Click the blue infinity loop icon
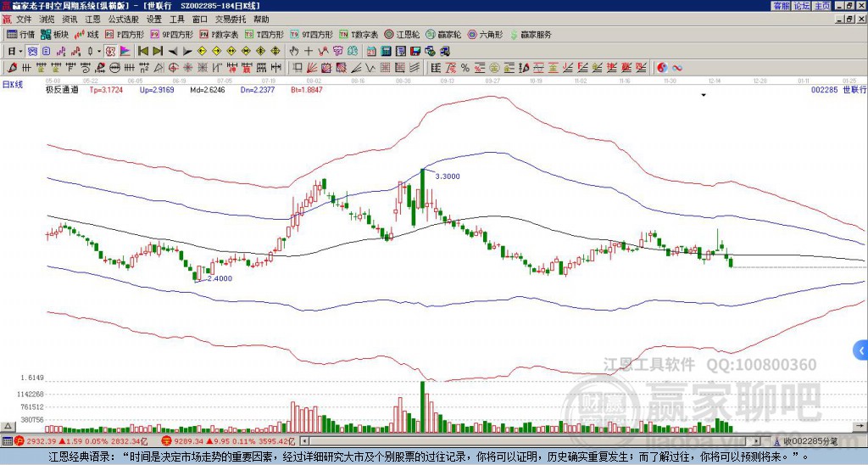 677,68
